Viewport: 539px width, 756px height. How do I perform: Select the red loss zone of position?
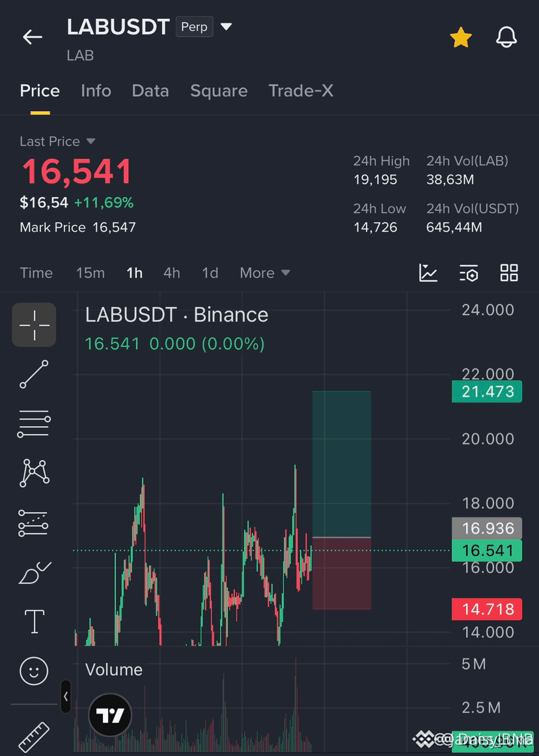(342, 573)
